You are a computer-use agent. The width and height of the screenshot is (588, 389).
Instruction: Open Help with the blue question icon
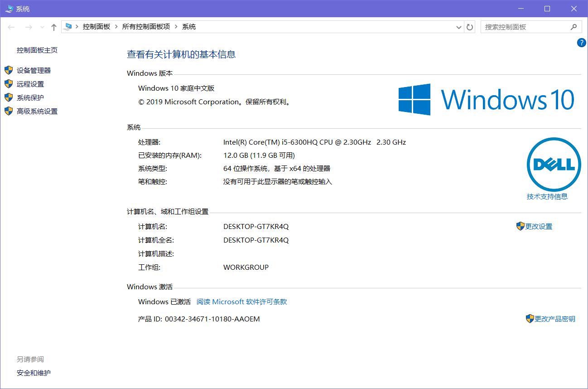[582, 43]
